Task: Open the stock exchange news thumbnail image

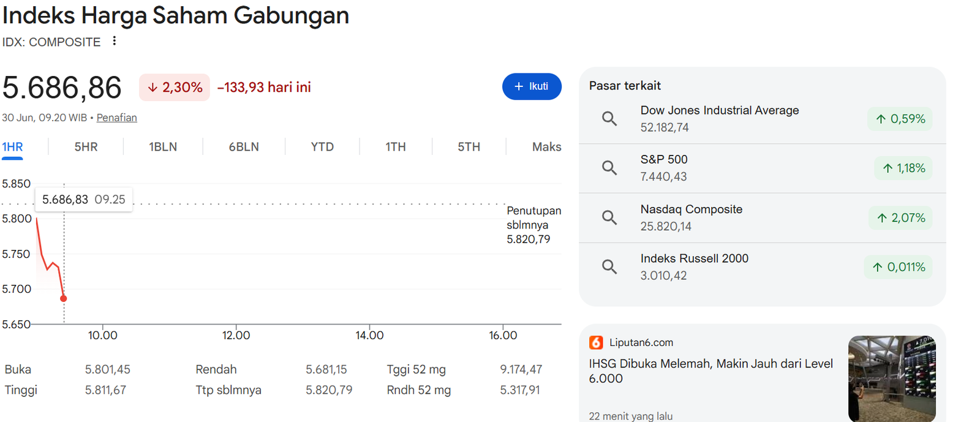Action: point(892,379)
